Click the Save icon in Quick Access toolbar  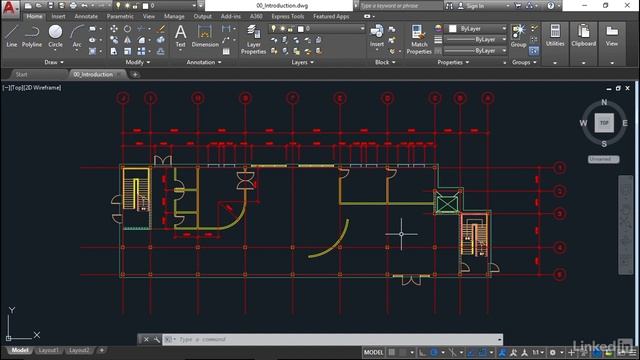(51, 6)
